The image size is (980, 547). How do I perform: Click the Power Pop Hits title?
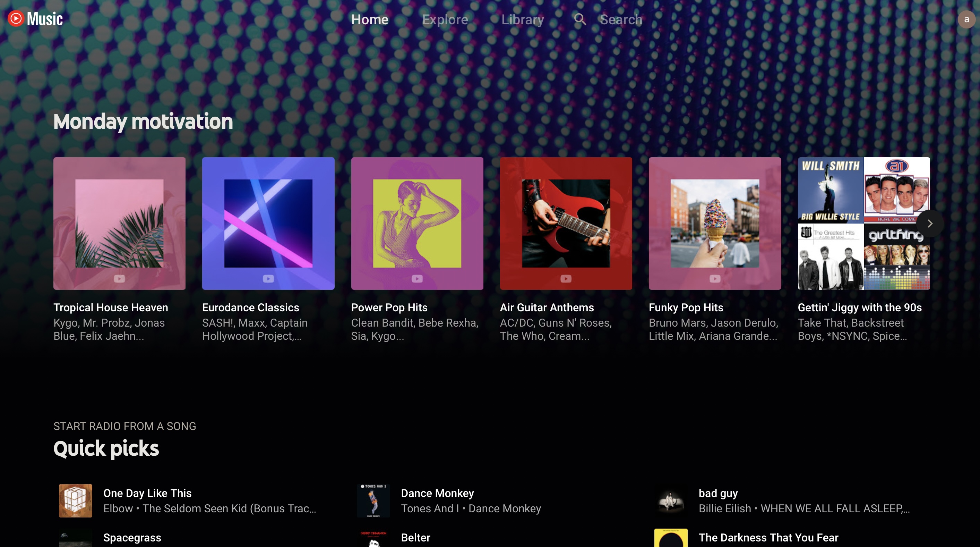[389, 308]
